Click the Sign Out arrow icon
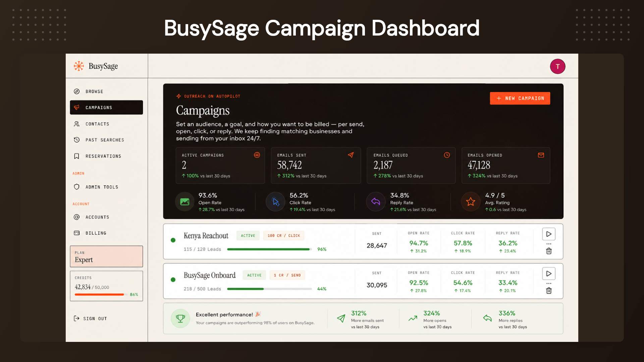This screenshot has width=644, height=362. coord(76,318)
